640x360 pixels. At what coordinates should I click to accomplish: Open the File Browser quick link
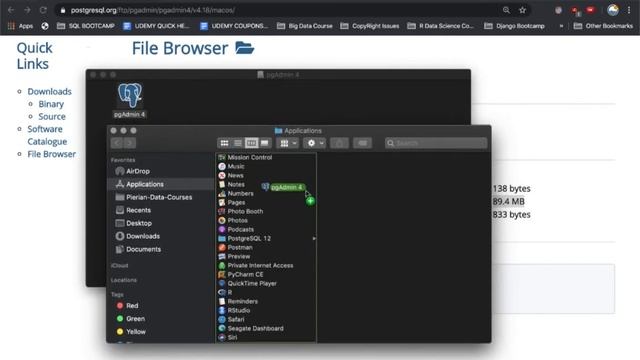pos(51,154)
